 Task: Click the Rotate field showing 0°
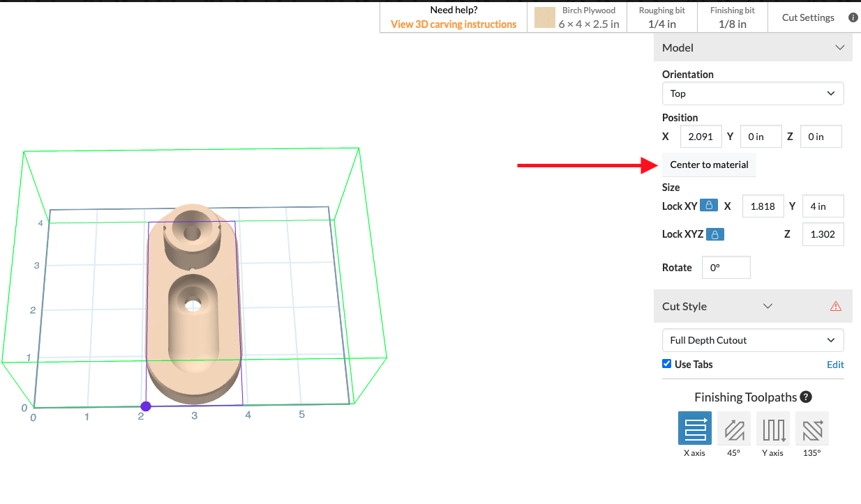[x=726, y=267]
